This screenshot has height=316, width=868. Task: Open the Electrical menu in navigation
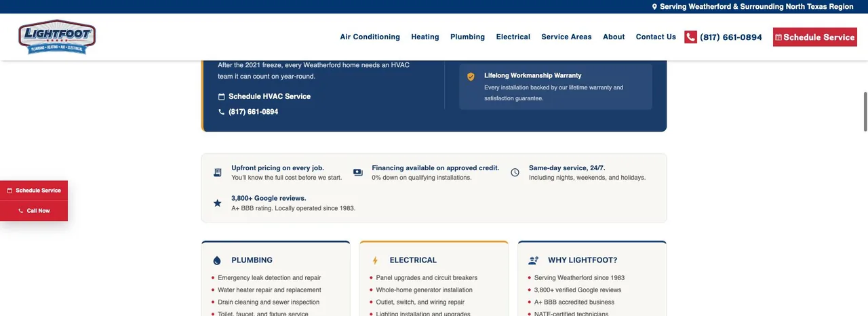coord(513,37)
